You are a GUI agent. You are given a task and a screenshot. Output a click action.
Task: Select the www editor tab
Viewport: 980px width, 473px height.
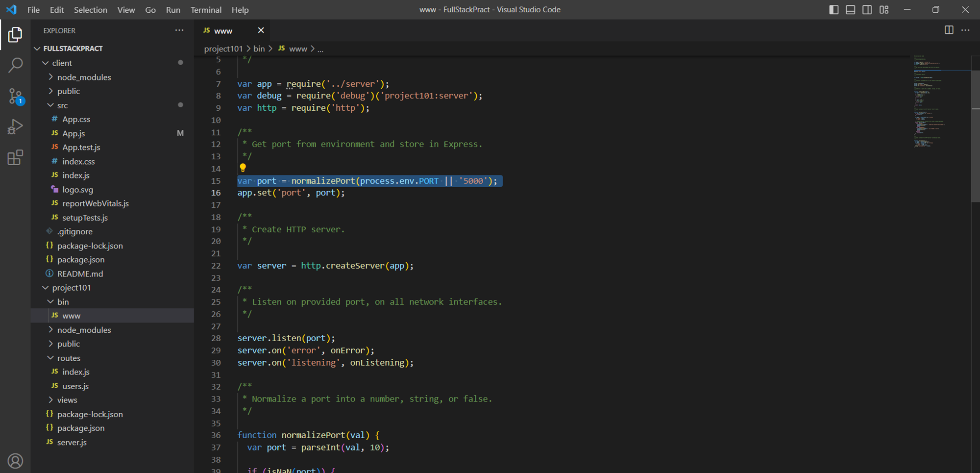[x=233, y=30]
